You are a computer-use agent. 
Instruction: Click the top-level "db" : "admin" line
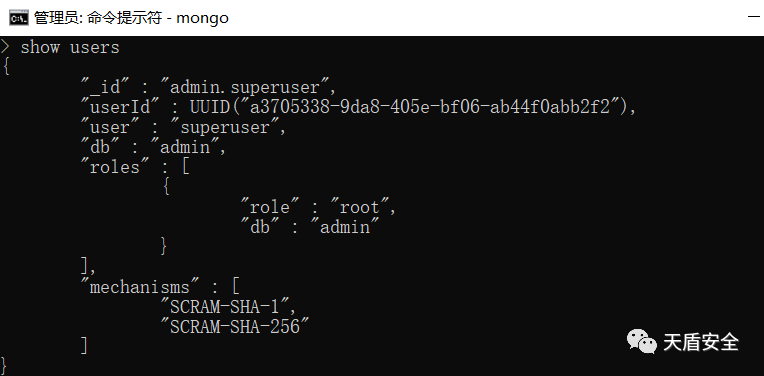pyautogui.click(x=153, y=147)
